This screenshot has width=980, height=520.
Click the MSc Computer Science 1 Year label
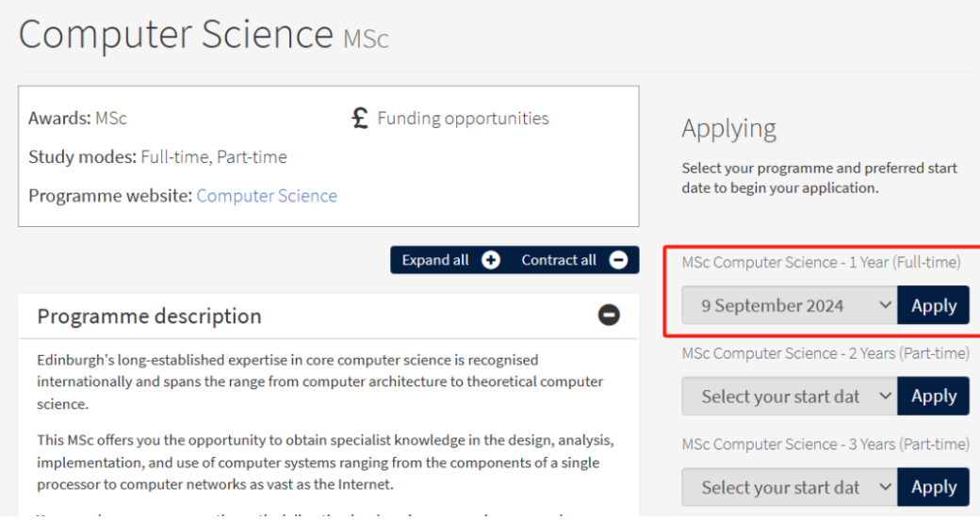821,263
